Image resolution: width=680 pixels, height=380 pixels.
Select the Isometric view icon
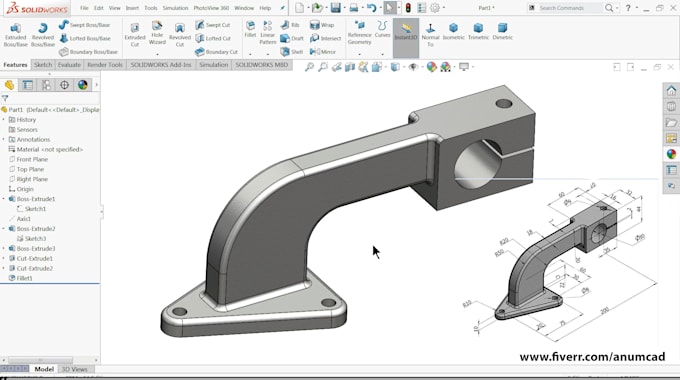pos(454,32)
